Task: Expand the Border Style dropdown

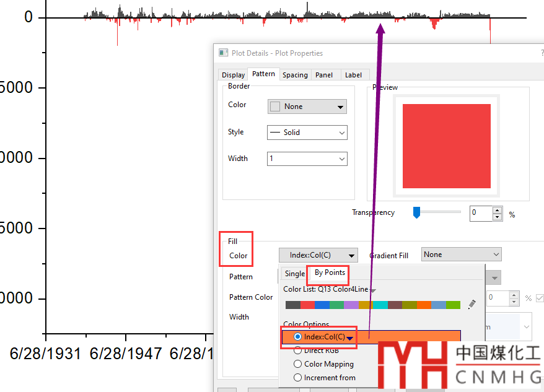Action: 307,133
